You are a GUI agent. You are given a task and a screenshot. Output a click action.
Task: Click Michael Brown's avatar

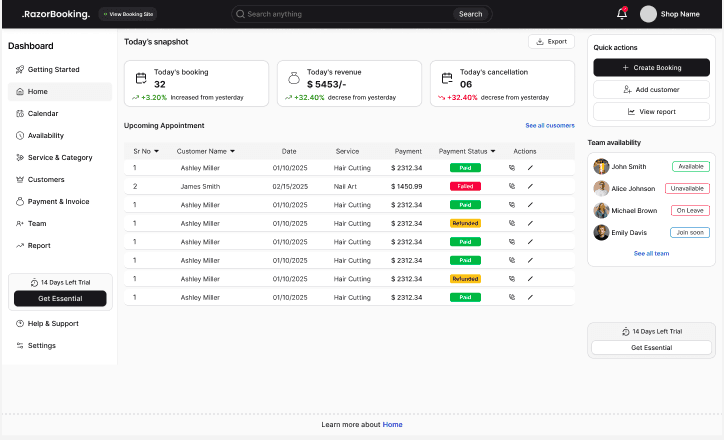click(x=601, y=211)
